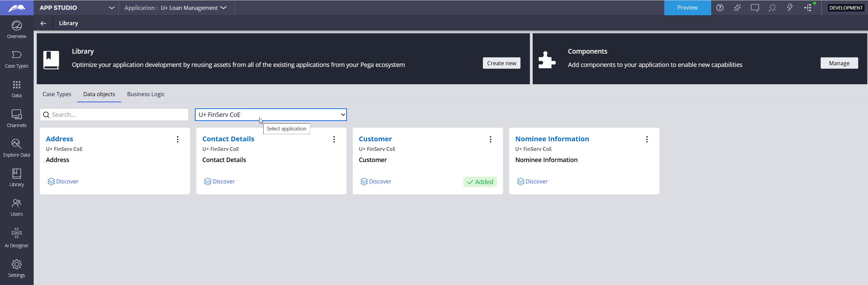Expand the App Studio dropdown chevron
Viewport: 868px width, 285px height.
click(x=111, y=8)
